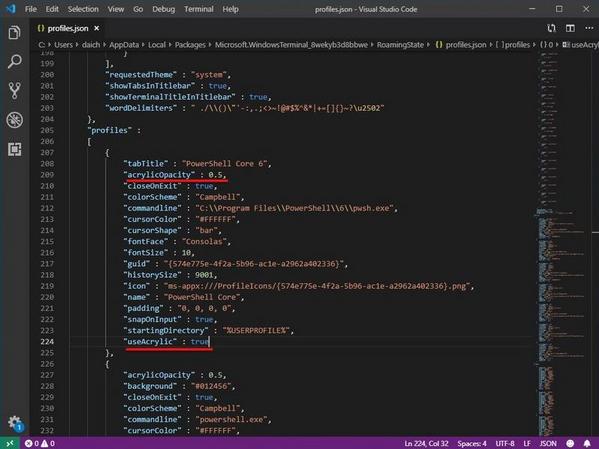Click Microsoft.WindowsTerminal_8wekyb3d8bbwe breadcrumb
The height and width of the screenshot is (449, 599).
click(x=291, y=45)
